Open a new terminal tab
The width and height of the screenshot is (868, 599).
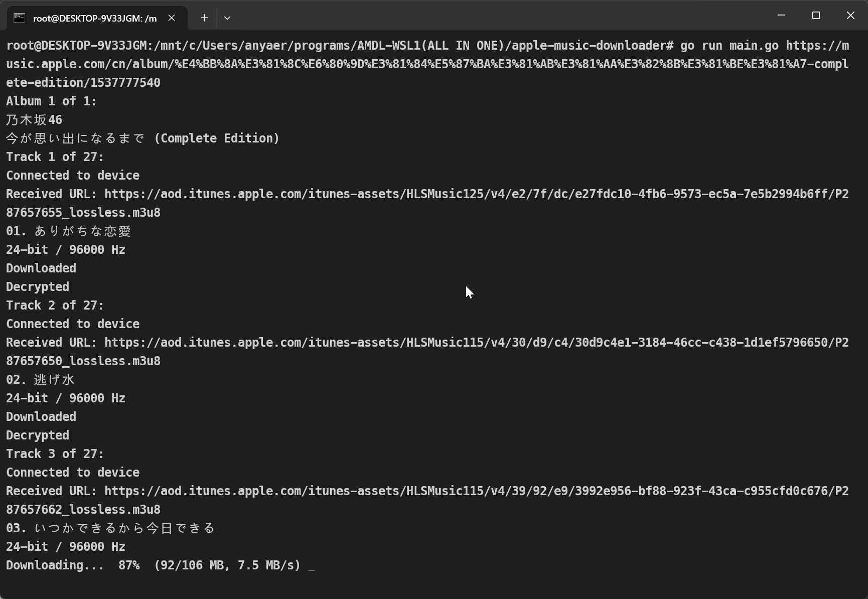point(204,18)
